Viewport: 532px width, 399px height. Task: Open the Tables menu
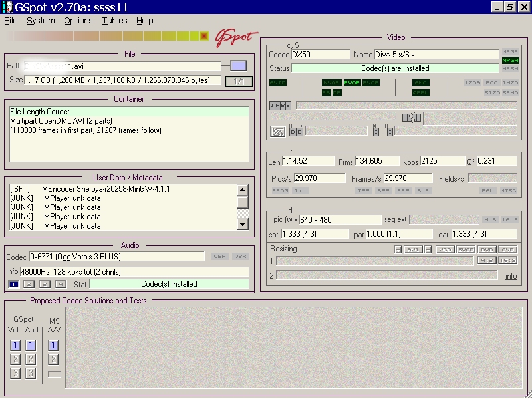pyautogui.click(x=114, y=21)
